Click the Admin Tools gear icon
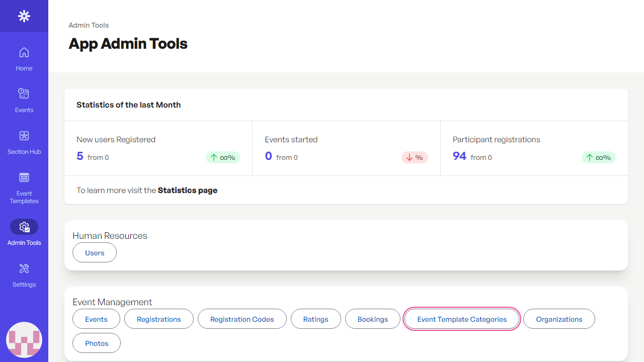The height and width of the screenshot is (362, 644). [24, 227]
